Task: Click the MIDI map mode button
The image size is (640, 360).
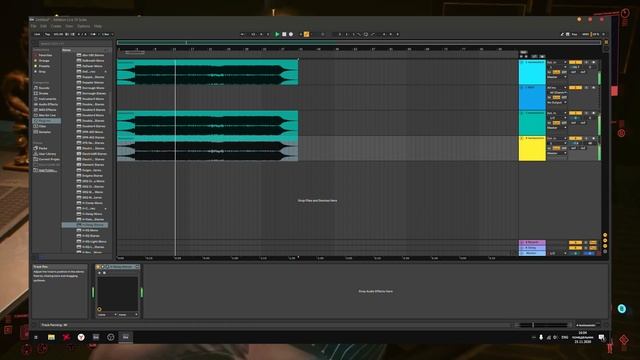Action: click(585, 34)
